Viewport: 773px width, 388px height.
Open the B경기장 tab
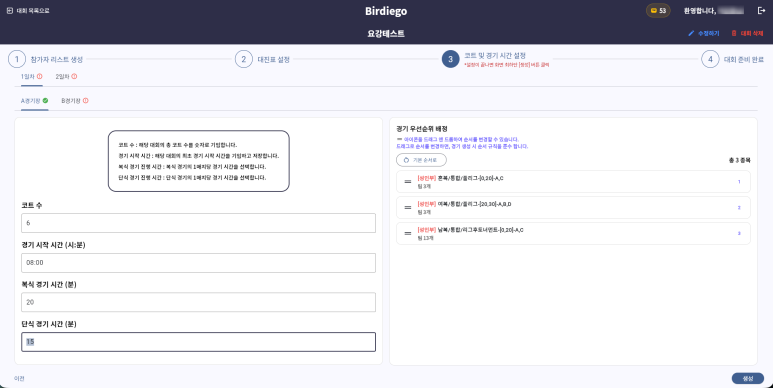tap(75, 101)
